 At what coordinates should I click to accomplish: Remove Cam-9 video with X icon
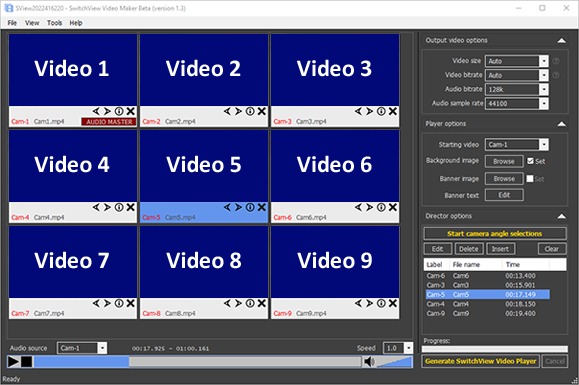393,303
